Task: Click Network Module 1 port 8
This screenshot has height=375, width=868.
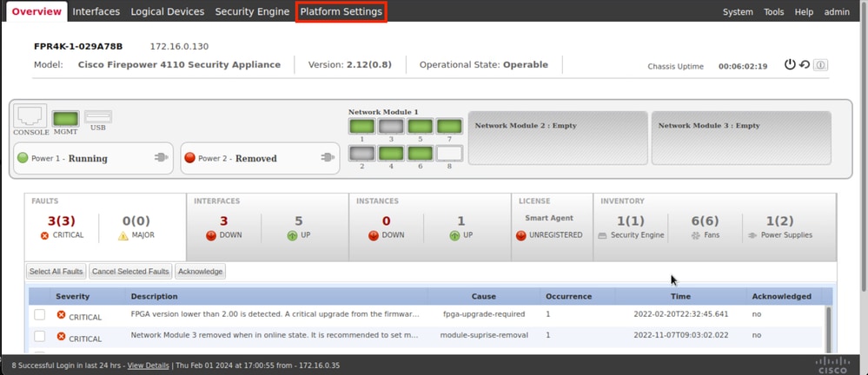Action: pos(449,153)
